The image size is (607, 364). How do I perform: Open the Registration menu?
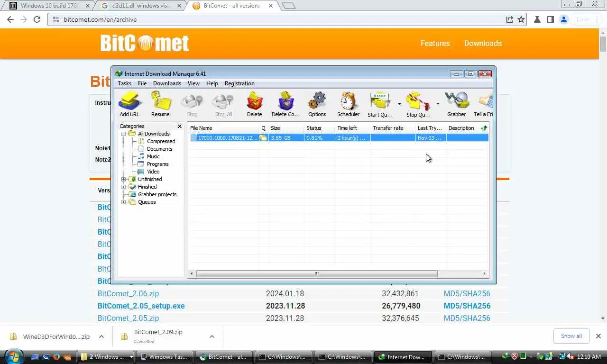[239, 83]
